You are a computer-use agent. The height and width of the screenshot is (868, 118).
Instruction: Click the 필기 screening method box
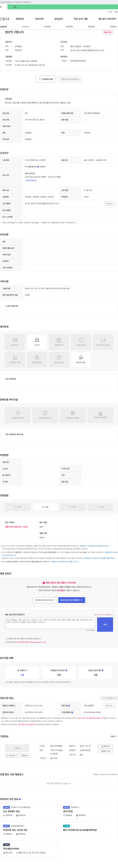point(73,507)
